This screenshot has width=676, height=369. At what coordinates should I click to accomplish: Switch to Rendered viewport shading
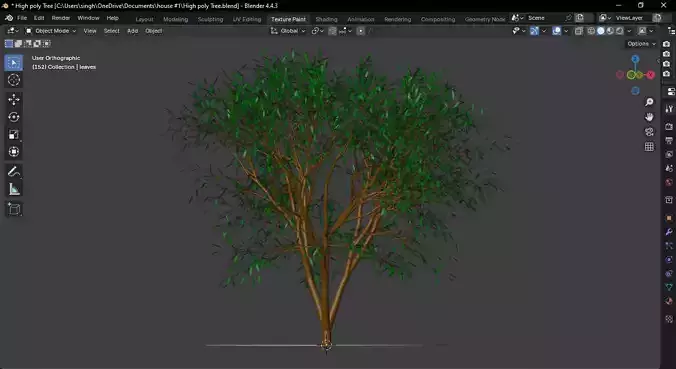[620, 31]
